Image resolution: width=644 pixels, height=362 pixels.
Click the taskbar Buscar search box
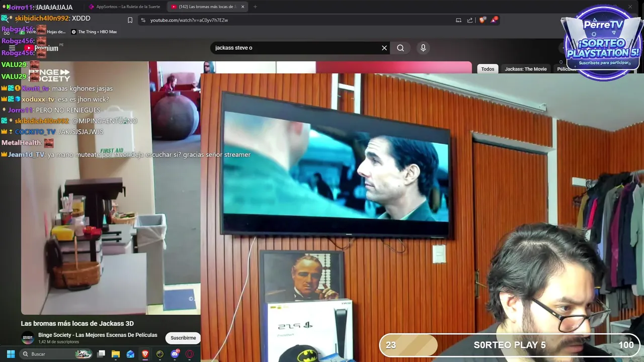point(56,354)
